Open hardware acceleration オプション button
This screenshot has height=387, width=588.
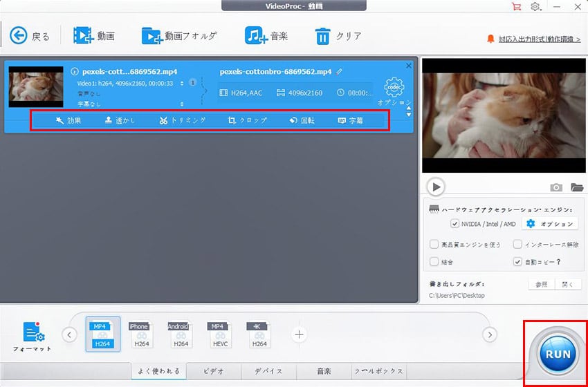pos(550,224)
